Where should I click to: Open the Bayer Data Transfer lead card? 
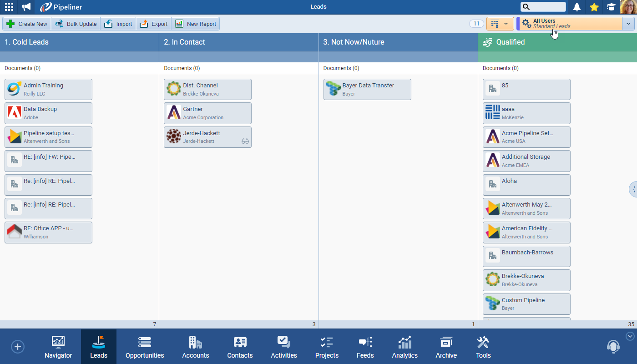(x=367, y=89)
